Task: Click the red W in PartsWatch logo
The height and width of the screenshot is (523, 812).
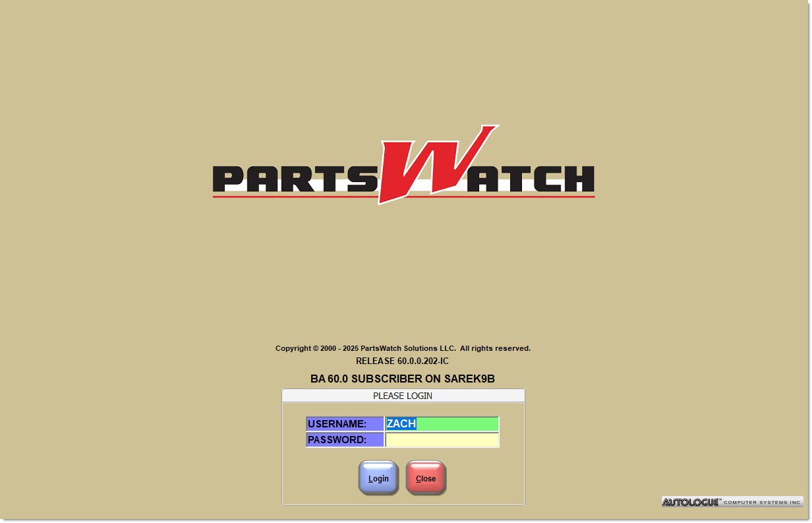Action: point(435,165)
